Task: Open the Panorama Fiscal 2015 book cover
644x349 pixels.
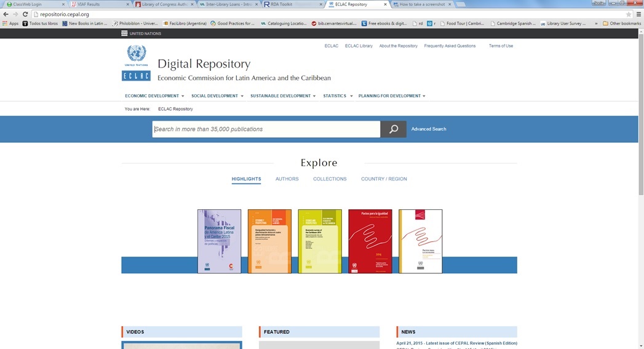Action: (219, 241)
